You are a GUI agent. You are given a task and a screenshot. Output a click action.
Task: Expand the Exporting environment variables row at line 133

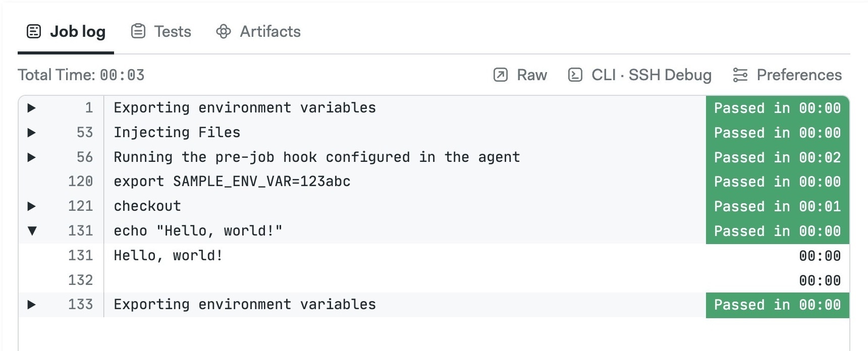point(32,305)
